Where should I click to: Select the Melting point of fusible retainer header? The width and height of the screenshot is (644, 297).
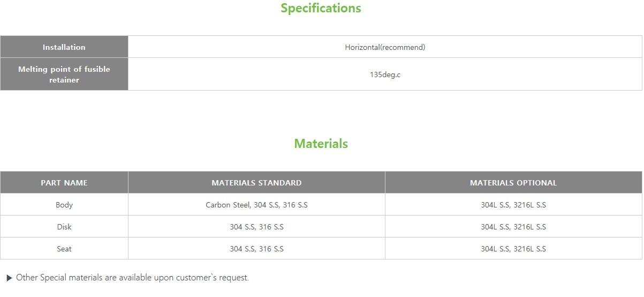64,75
